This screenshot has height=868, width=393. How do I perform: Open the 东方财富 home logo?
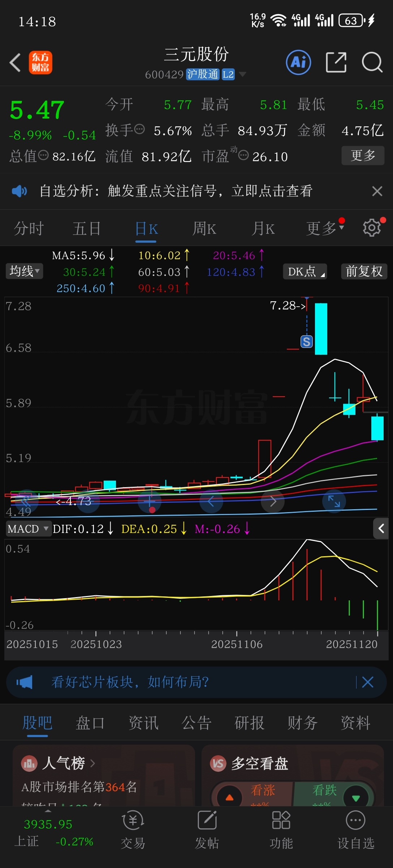click(x=40, y=63)
